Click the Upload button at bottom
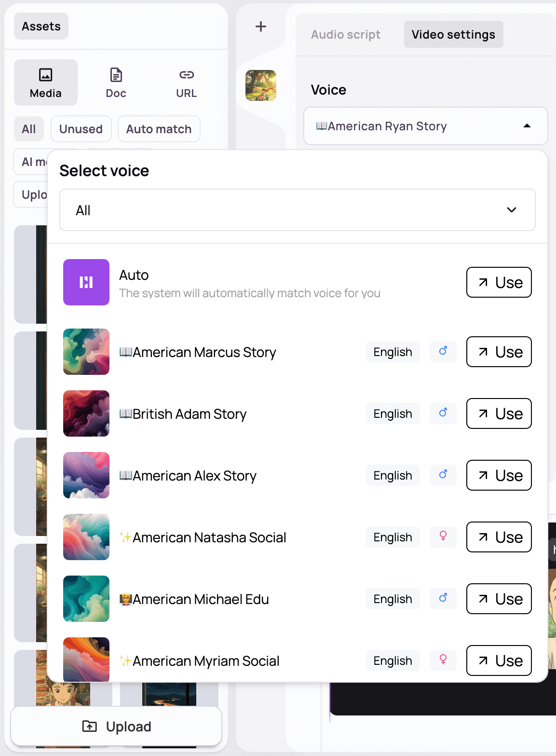Image resolution: width=556 pixels, height=756 pixels. click(x=116, y=726)
